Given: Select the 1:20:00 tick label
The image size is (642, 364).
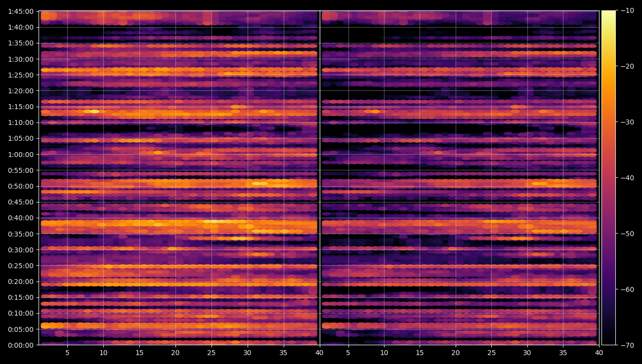Looking at the screenshot, I should [x=21, y=91].
